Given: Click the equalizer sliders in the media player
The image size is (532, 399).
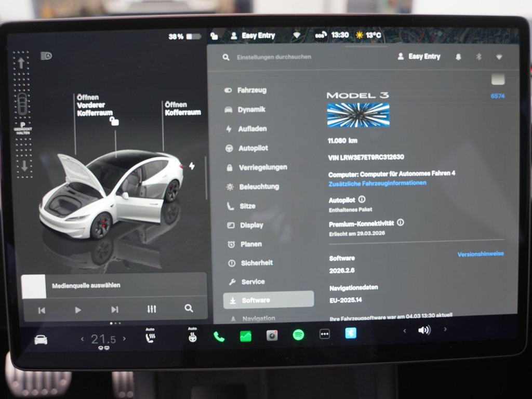Looking at the screenshot, I should click(151, 309).
